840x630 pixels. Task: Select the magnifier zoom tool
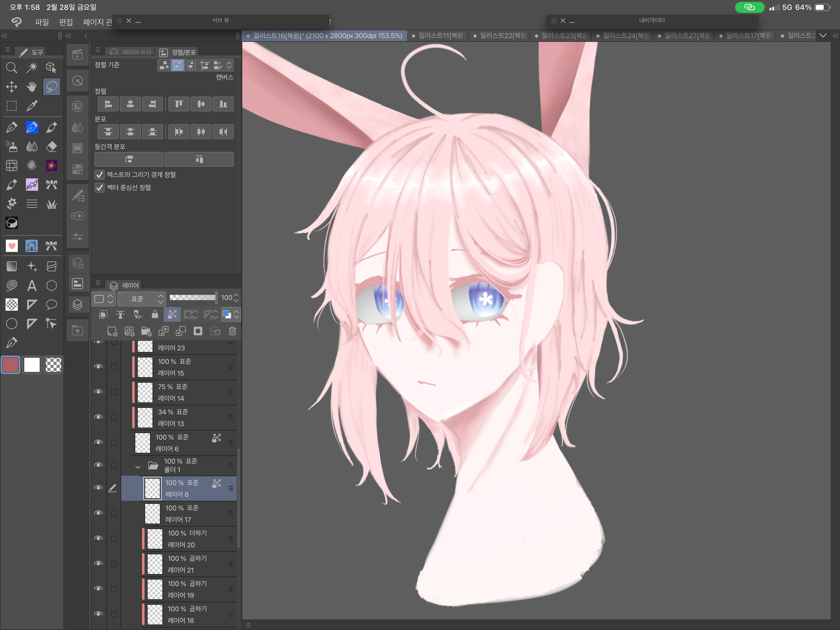tap(11, 68)
